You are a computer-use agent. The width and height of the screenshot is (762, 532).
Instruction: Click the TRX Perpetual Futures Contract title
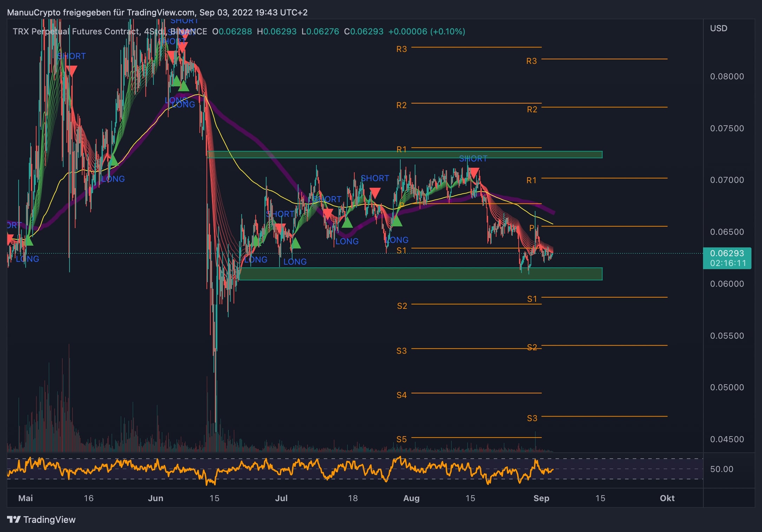pos(76,31)
